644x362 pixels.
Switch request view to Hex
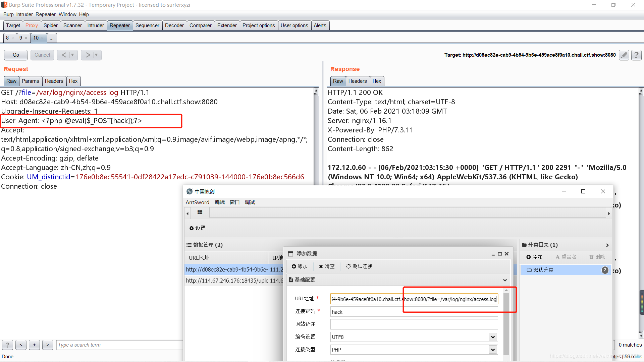point(73,81)
